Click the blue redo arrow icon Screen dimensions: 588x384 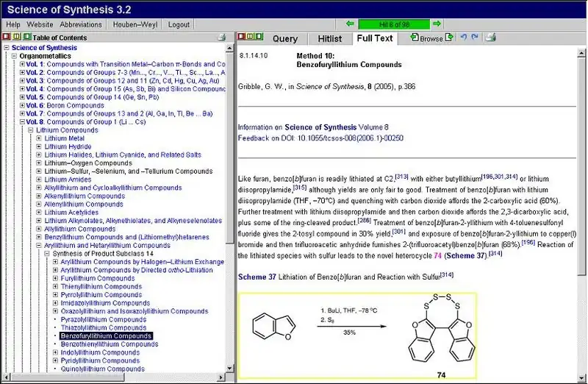coord(475,38)
